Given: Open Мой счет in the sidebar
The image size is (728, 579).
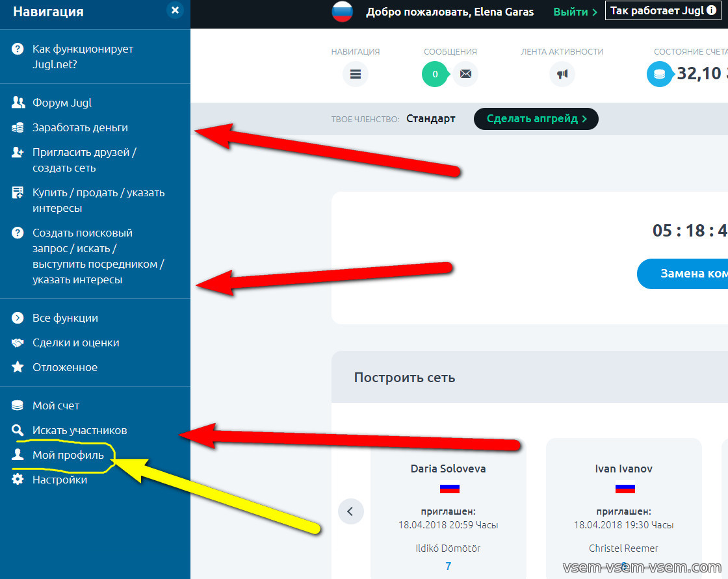Looking at the screenshot, I should [x=56, y=405].
